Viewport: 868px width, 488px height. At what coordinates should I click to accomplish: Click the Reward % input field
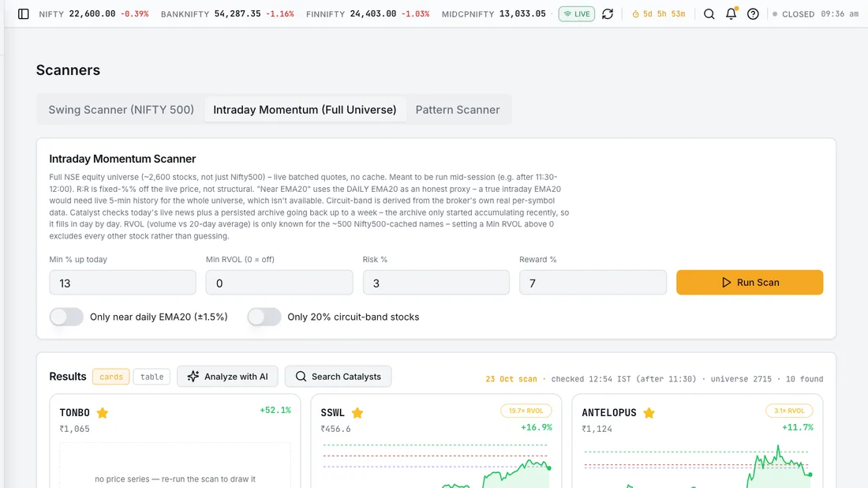pyautogui.click(x=593, y=283)
